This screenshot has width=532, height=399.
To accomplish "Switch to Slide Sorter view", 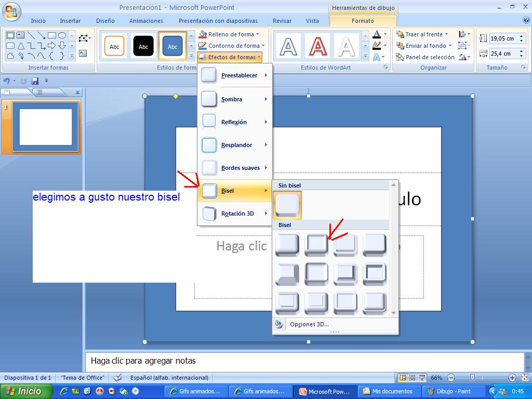I will point(412,378).
